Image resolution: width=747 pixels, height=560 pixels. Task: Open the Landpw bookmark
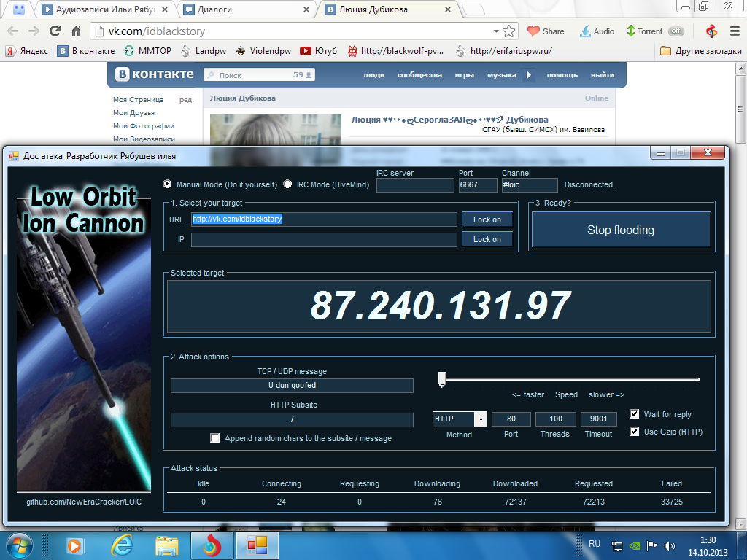tap(204, 51)
